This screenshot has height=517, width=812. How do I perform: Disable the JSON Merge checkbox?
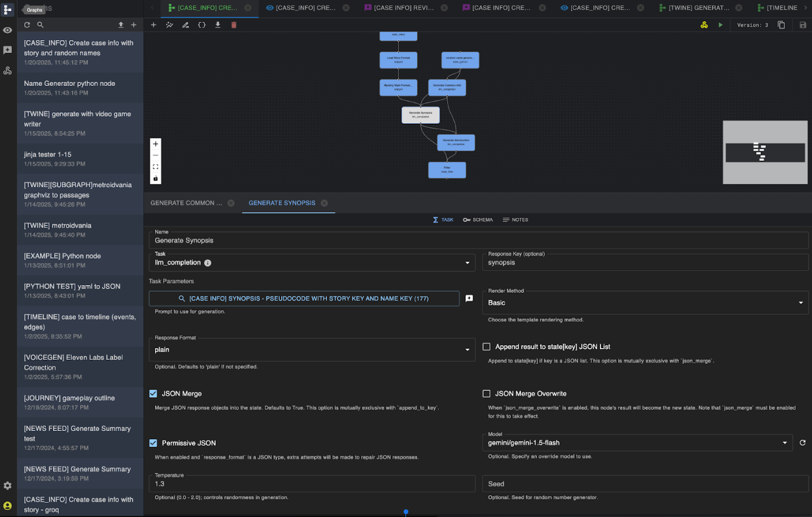pyautogui.click(x=153, y=393)
